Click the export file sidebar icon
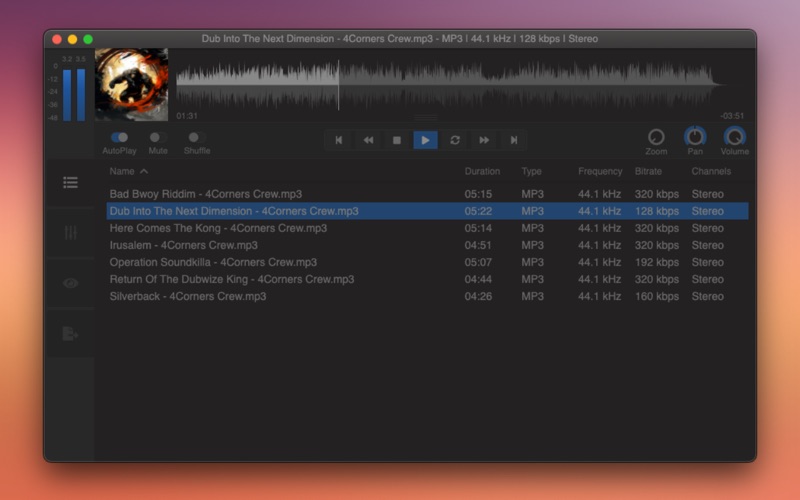The image size is (800, 500). (70, 334)
